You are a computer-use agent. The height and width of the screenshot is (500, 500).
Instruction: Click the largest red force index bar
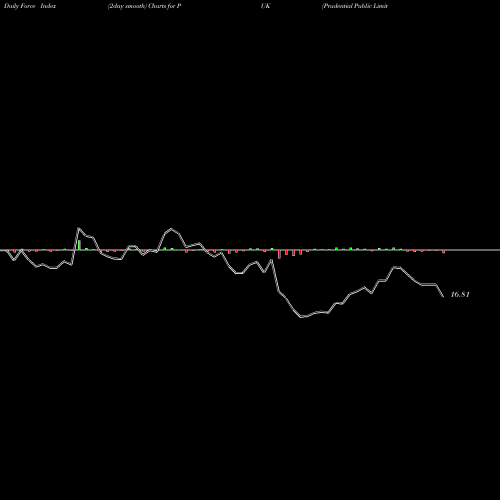[279, 254]
